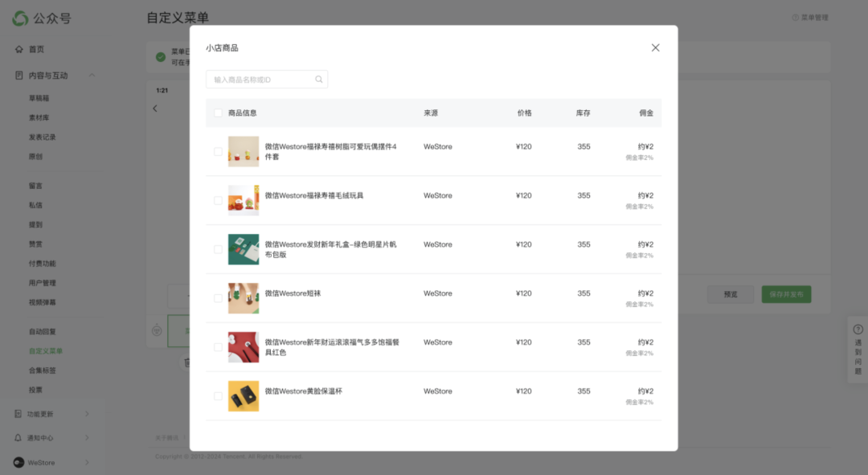The image size is (868, 475).
Task: Check the 福禄寿禧树脂可爱玩偶摆件4件套 product
Action: coord(218,152)
